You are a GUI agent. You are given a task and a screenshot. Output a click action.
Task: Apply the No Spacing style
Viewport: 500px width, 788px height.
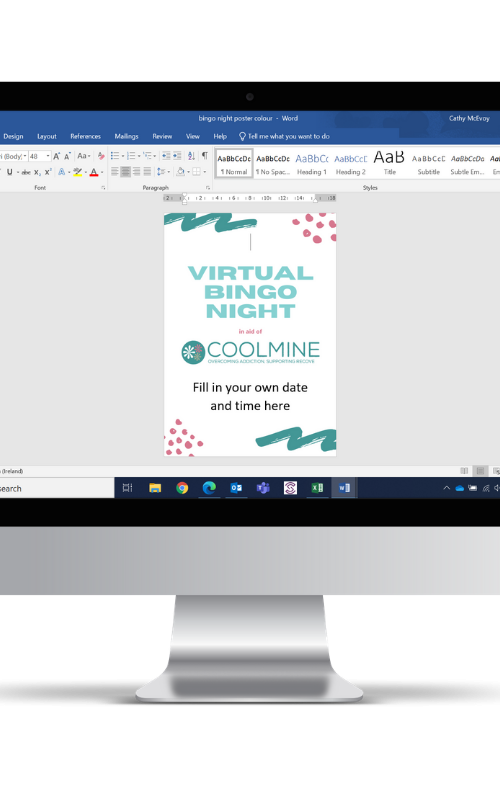click(273, 164)
